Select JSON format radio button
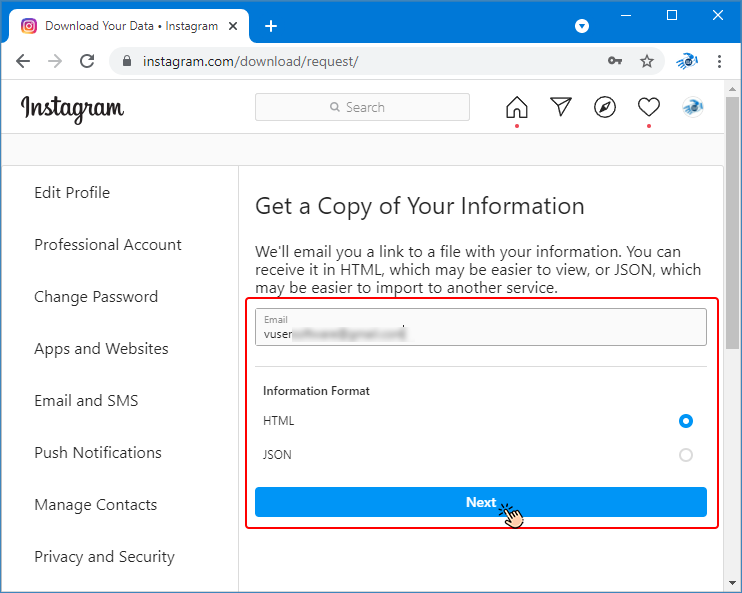Viewport: 742px width, 593px height. point(686,455)
